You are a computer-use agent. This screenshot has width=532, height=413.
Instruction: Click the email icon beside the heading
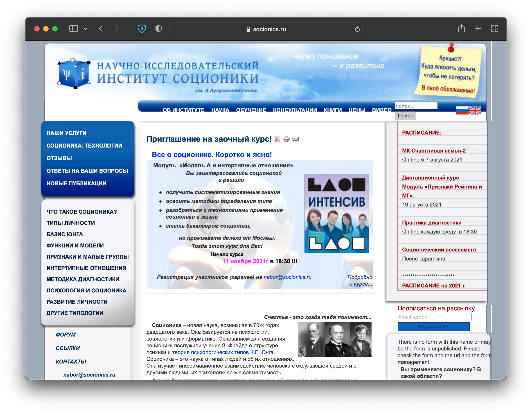[x=295, y=139]
